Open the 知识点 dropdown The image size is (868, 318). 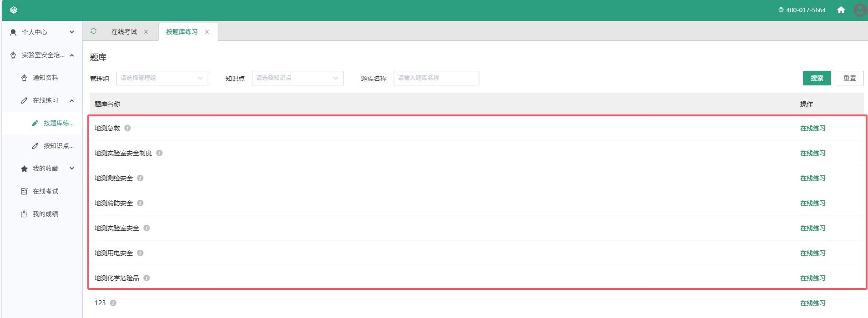[x=298, y=78]
